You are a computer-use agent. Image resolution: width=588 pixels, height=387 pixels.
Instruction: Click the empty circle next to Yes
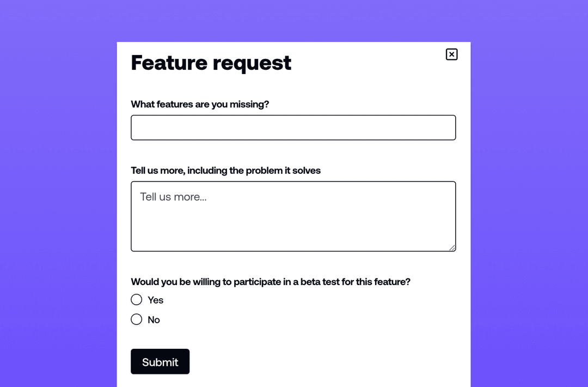tap(137, 300)
